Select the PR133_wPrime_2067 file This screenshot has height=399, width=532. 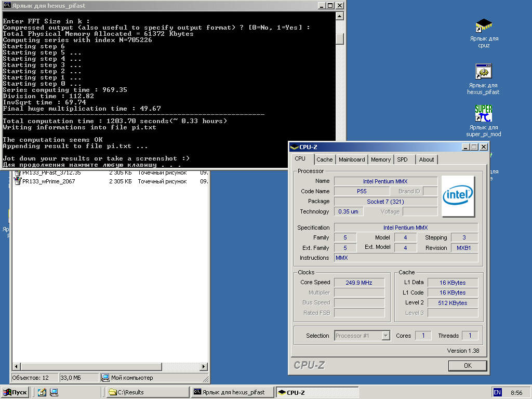tap(48, 181)
